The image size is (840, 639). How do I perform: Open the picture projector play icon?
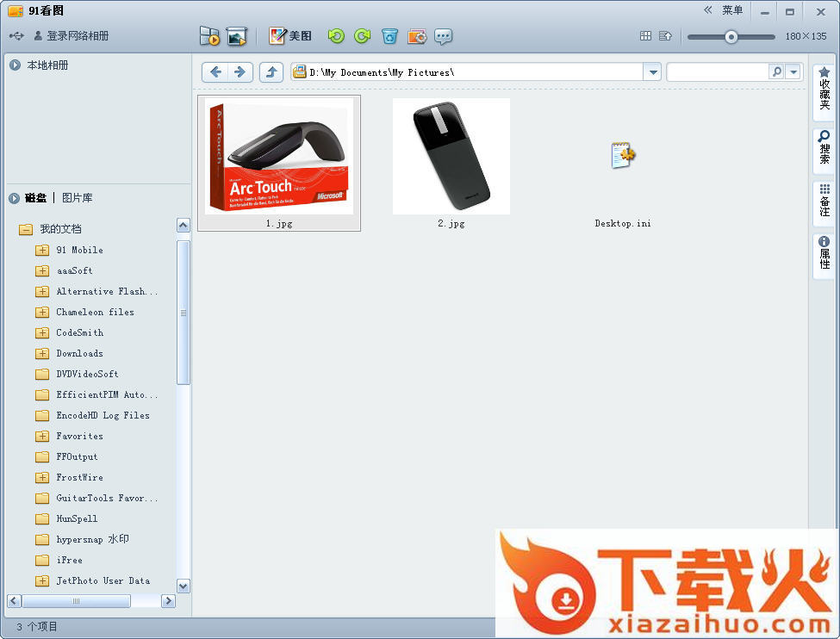point(236,36)
